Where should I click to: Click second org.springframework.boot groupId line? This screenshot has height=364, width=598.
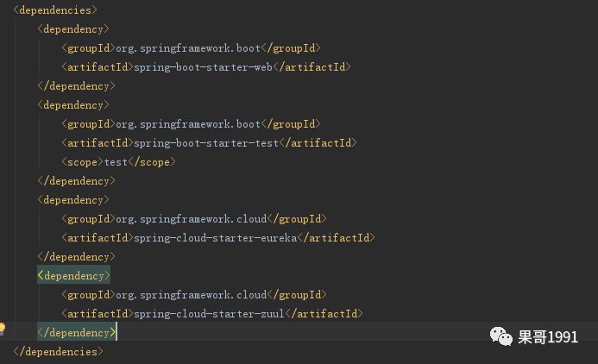click(x=191, y=124)
